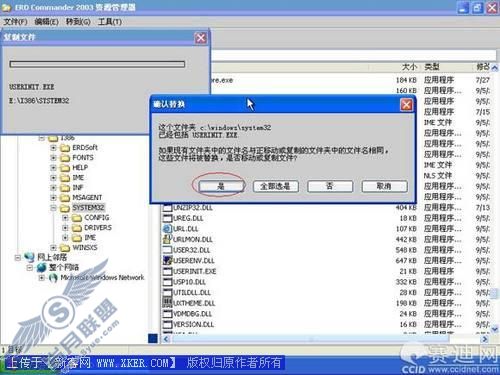
Task: Click the Microsoft Windows Network icon
Action: [53, 277]
